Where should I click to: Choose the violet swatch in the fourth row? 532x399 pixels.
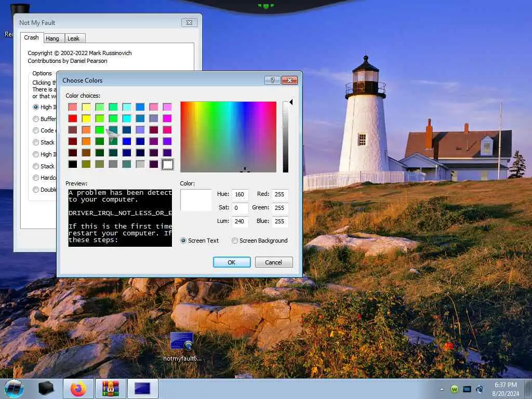[x=167, y=141]
